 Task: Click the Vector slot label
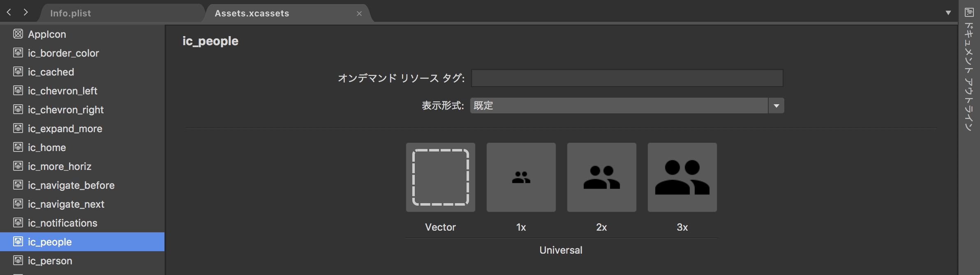(x=440, y=227)
